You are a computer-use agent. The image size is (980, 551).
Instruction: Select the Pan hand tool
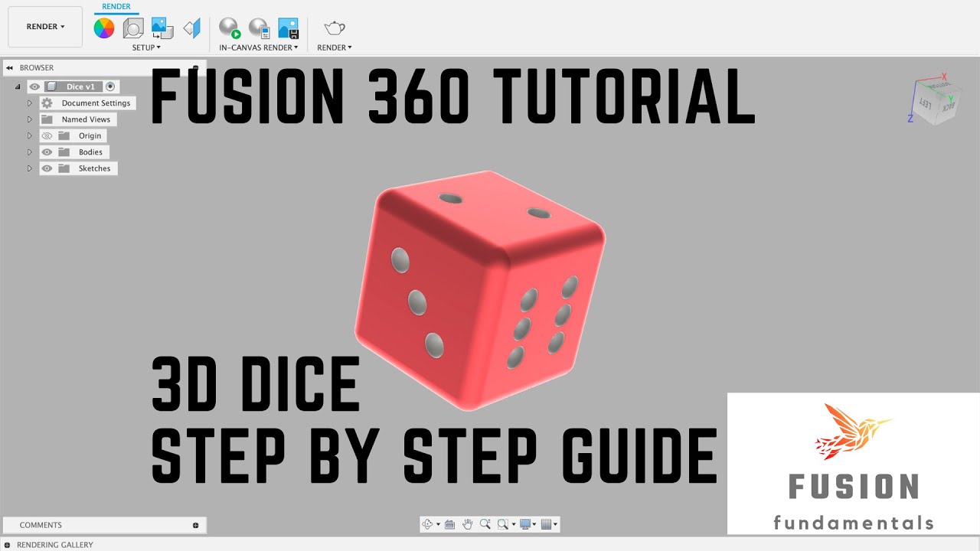pyautogui.click(x=467, y=524)
